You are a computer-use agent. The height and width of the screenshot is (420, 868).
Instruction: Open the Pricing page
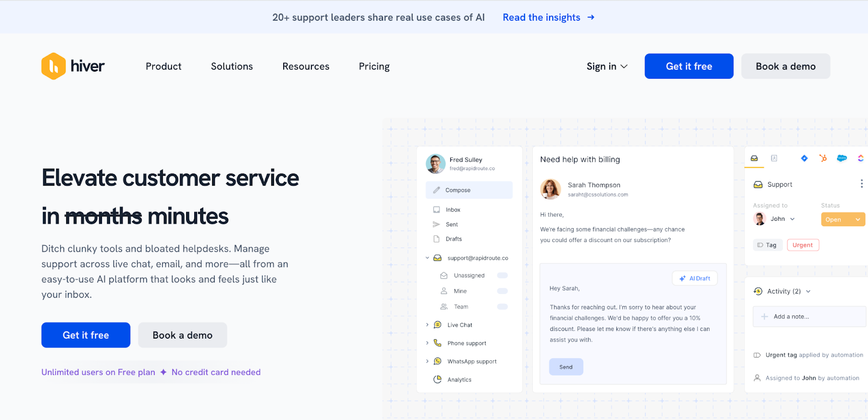pos(374,66)
